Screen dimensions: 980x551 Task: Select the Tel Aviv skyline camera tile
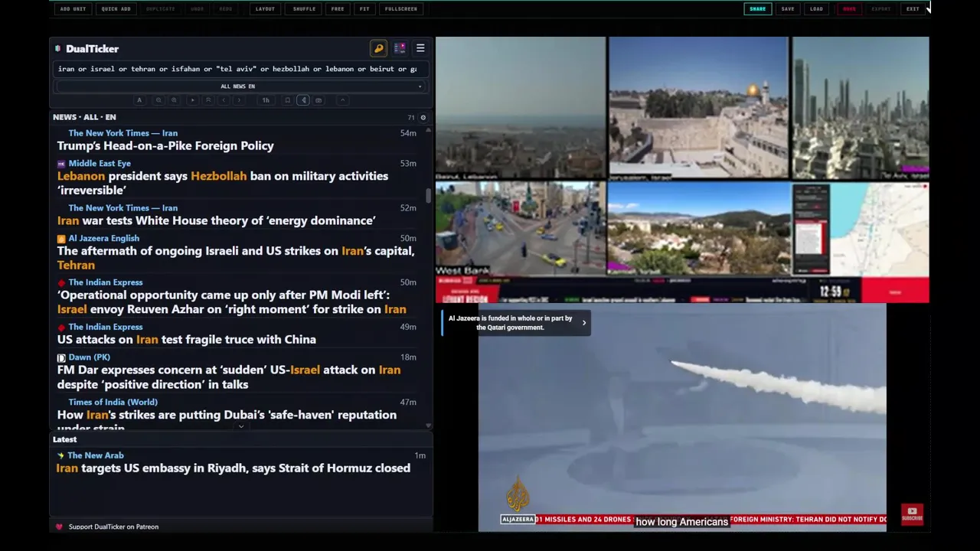coord(861,108)
